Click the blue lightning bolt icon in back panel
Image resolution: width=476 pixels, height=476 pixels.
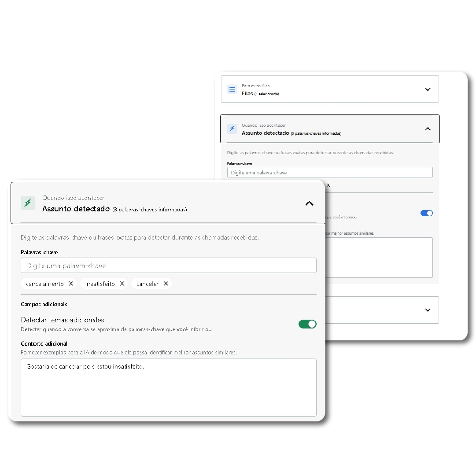(x=232, y=129)
